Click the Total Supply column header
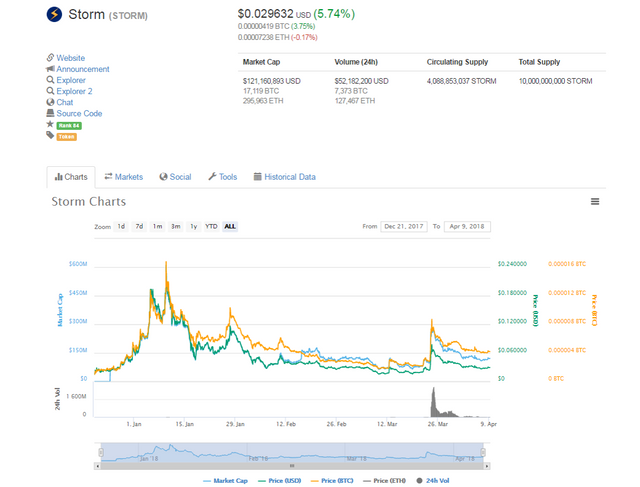The image size is (640, 487). tap(539, 62)
